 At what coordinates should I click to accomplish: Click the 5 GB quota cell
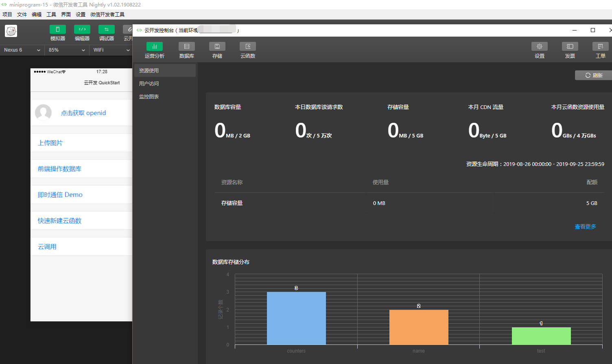592,203
